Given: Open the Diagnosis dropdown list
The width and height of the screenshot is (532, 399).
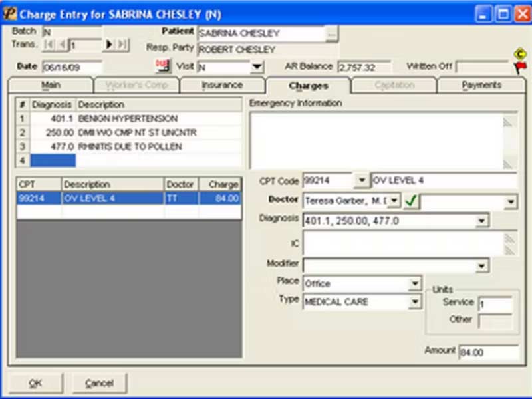Looking at the screenshot, I should click(481, 221).
